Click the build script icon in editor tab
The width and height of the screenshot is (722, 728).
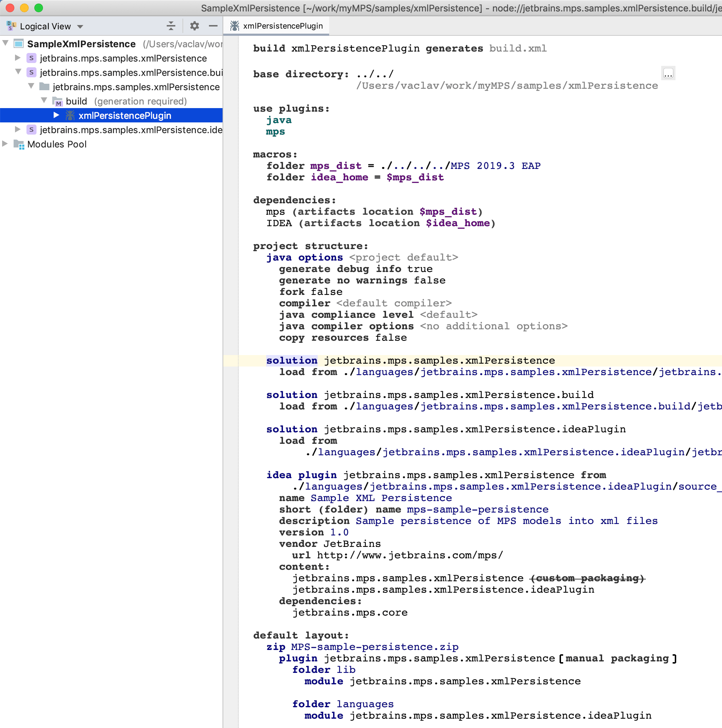coord(235,26)
